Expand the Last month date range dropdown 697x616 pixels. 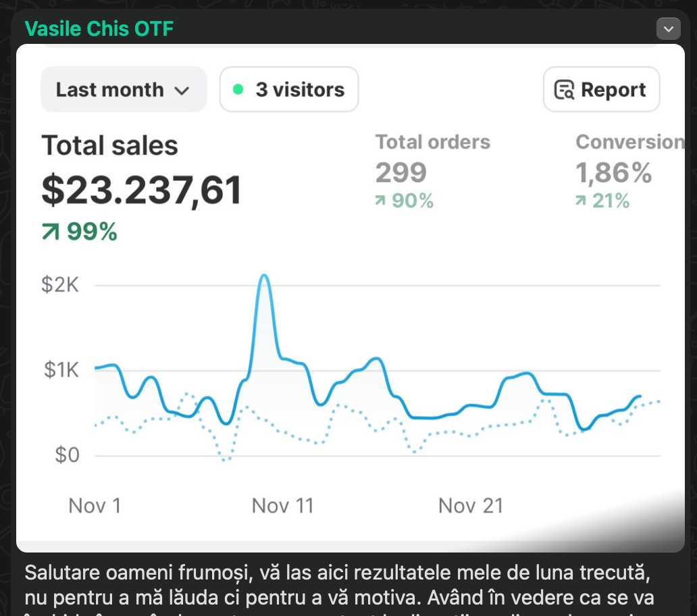coord(123,90)
